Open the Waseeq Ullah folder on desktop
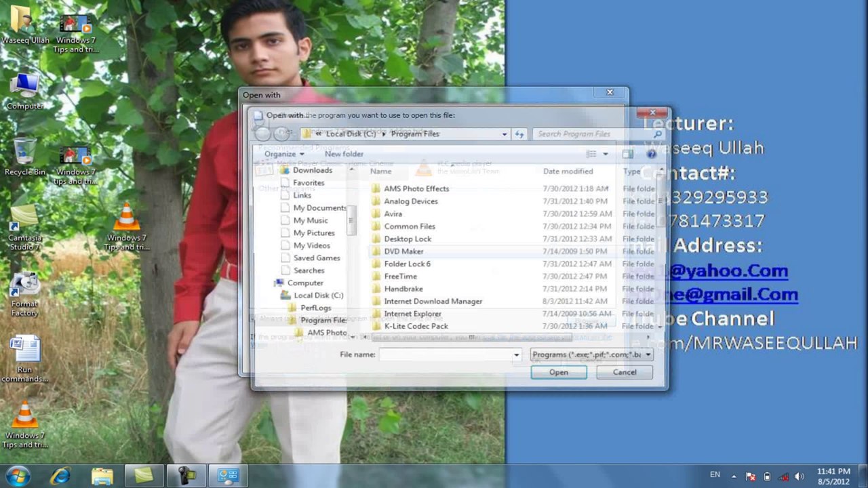 click(x=24, y=26)
